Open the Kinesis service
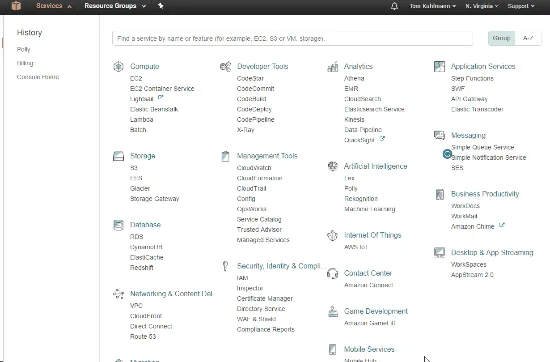The height and width of the screenshot is (362, 550). pyautogui.click(x=354, y=119)
